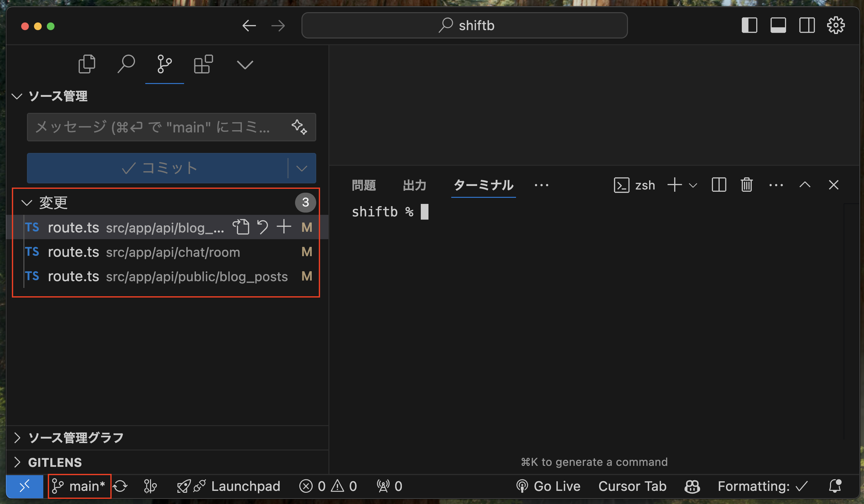Kill the terminal with the trash icon
Screen dimensions: 864x504
(x=746, y=185)
